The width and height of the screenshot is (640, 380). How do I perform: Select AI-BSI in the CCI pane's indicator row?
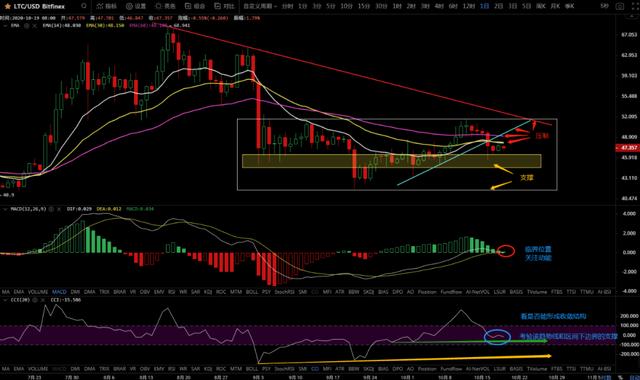tap(604, 369)
